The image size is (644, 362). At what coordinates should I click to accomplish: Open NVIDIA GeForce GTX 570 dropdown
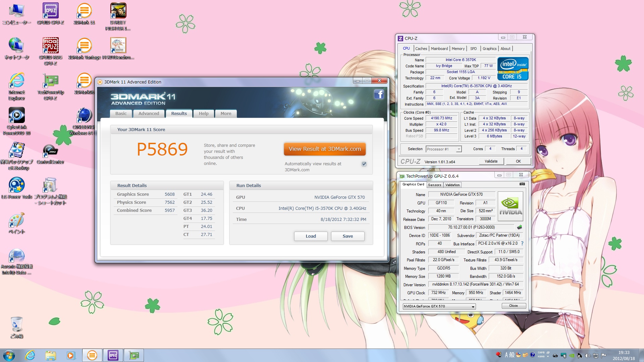point(473,306)
